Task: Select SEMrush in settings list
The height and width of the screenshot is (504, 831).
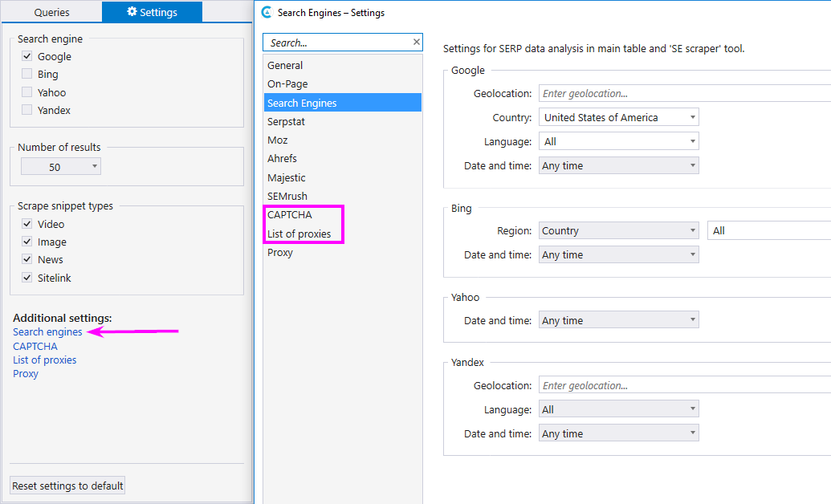Action: 343,196
